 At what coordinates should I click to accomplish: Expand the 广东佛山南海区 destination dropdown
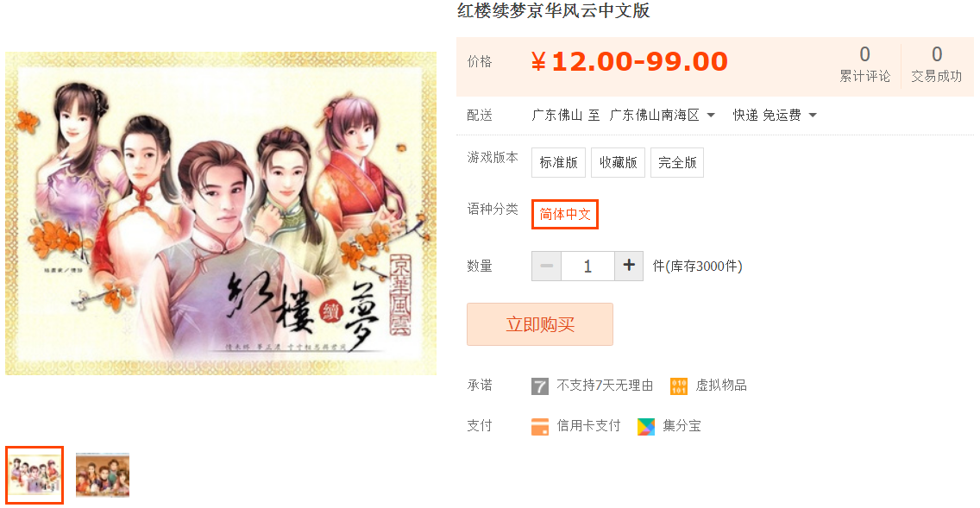(662, 115)
